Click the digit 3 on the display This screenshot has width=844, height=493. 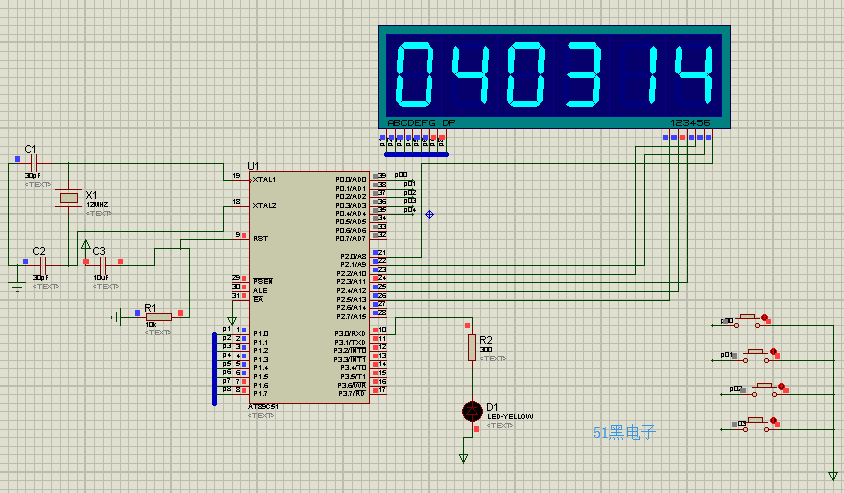pos(583,75)
